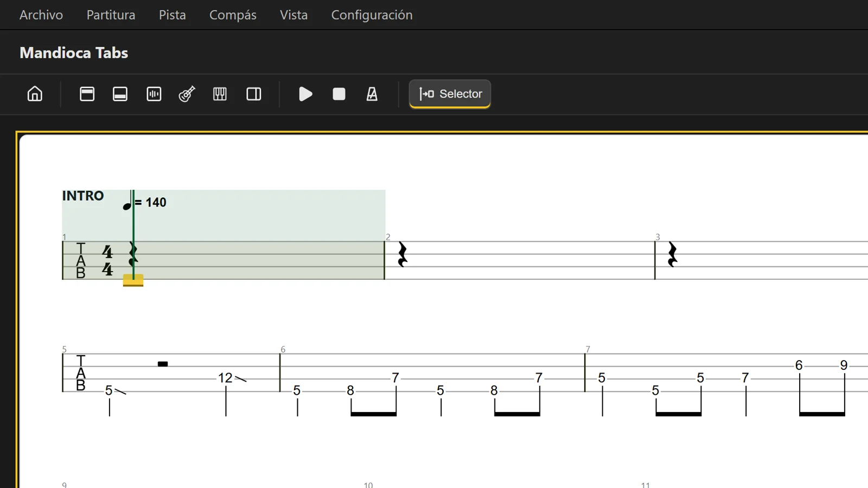
Task: Show the guitar fretboard view
Action: 187,94
